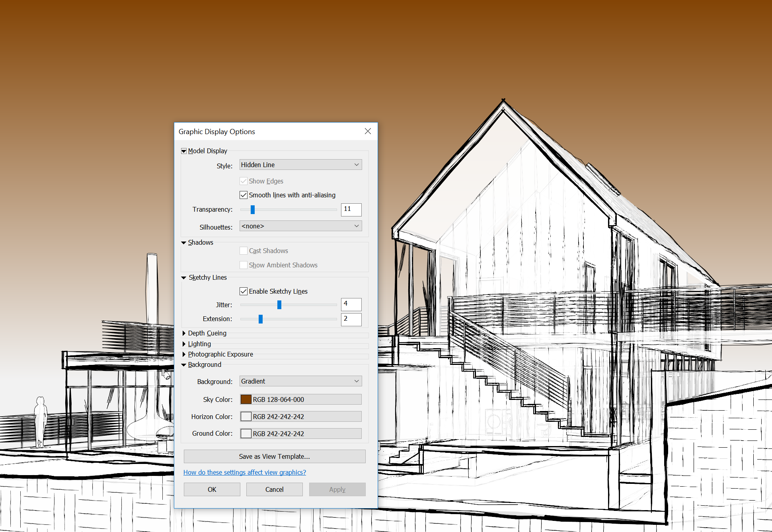The width and height of the screenshot is (772, 532).
Task: Enter value in Jitter input field
Action: pyautogui.click(x=350, y=304)
